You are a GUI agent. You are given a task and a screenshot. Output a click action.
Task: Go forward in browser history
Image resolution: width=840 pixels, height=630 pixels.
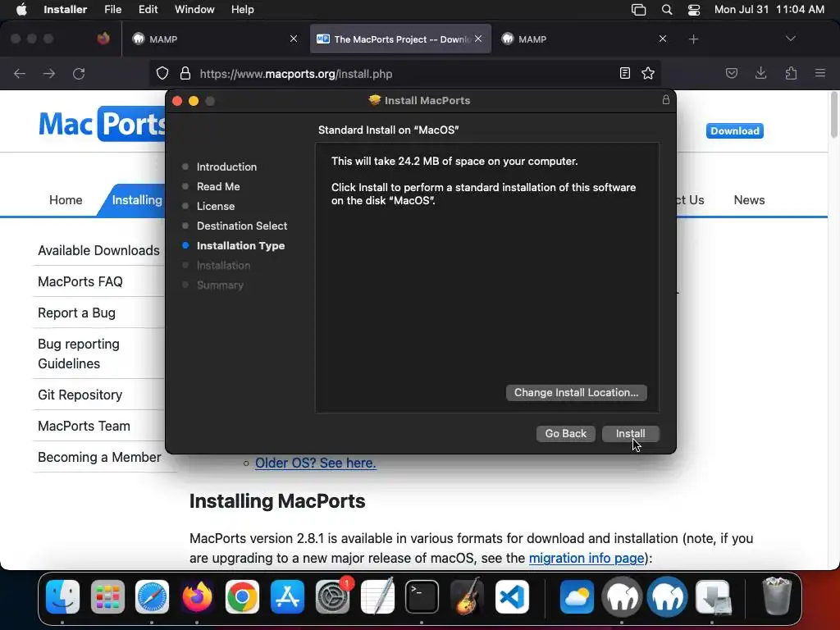(48, 73)
